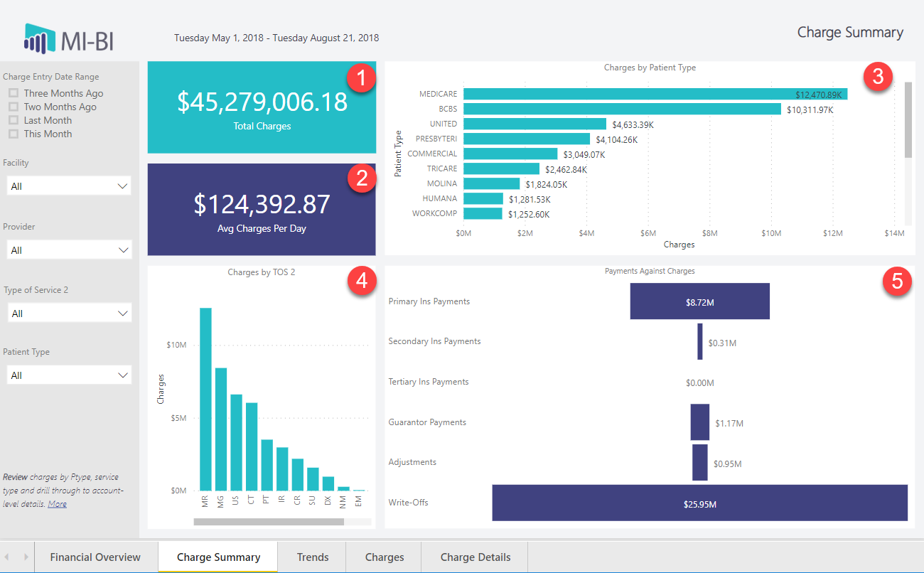Toggle the This Month checkbox
This screenshot has width=924, height=573.
(x=14, y=134)
